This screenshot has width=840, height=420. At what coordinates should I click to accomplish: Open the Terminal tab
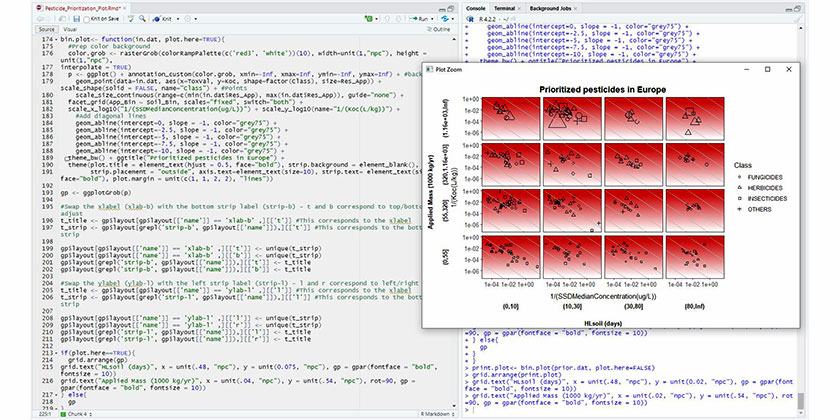point(504,9)
